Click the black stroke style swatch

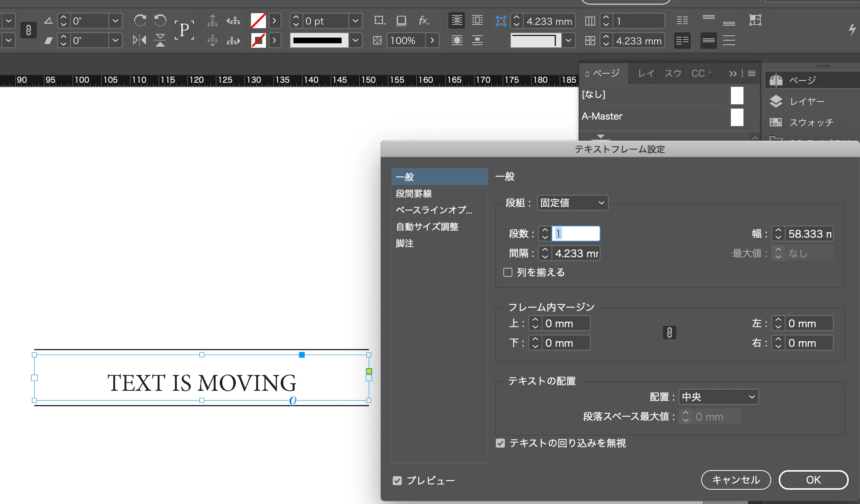[x=318, y=40]
